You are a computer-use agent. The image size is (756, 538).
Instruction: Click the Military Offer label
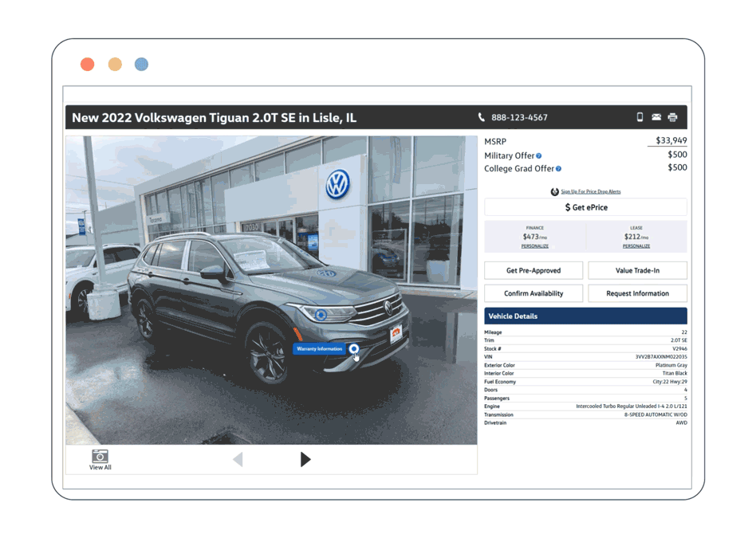coord(509,155)
